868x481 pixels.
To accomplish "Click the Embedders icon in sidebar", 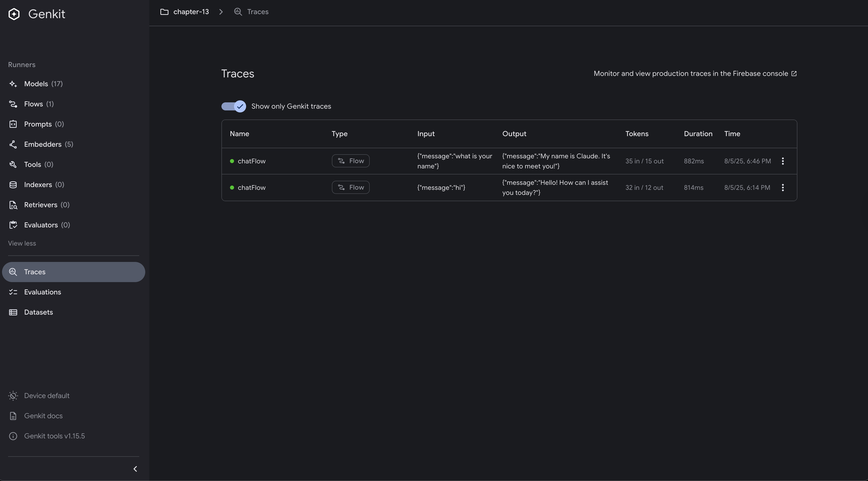I will 13,144.
